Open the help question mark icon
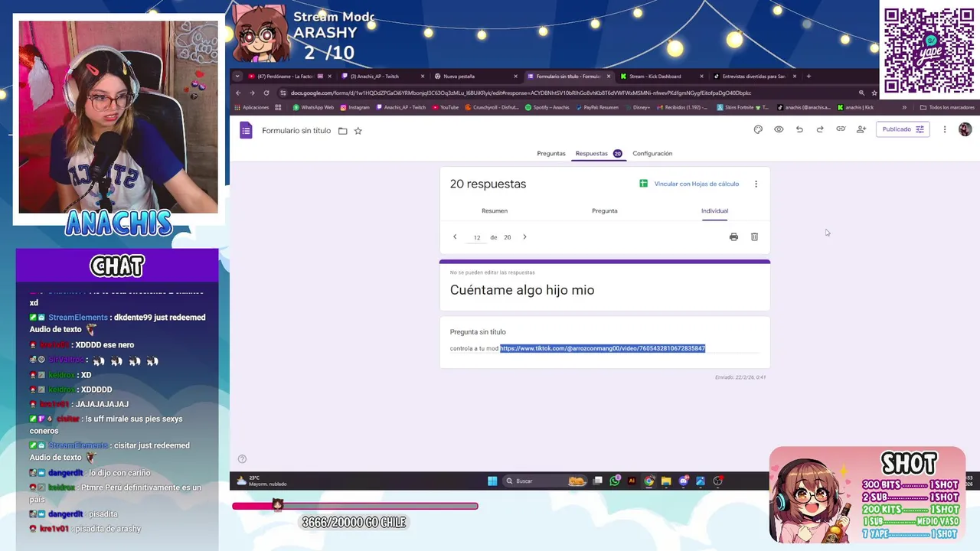 (x=242, y=459)
